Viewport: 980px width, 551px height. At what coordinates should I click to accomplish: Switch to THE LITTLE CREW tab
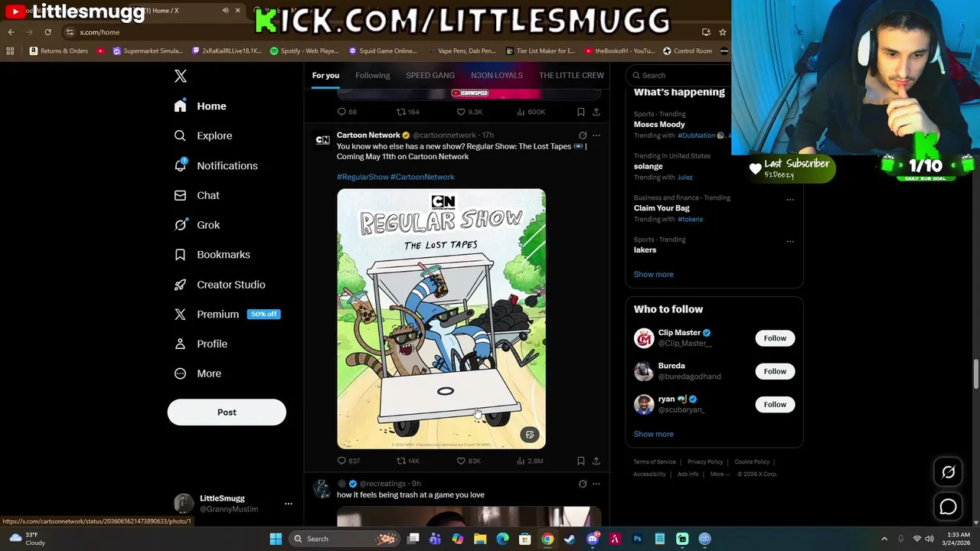click(571, 75)
